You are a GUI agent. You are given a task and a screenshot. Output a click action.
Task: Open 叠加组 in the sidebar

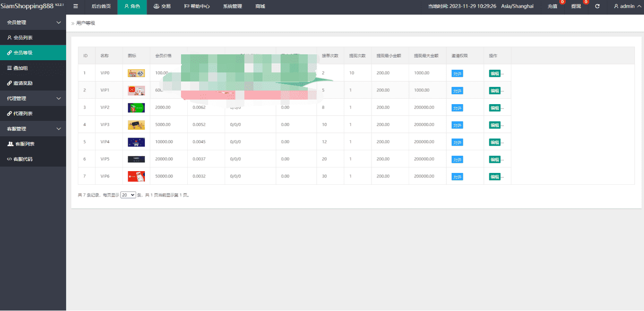tap(20, 68)
